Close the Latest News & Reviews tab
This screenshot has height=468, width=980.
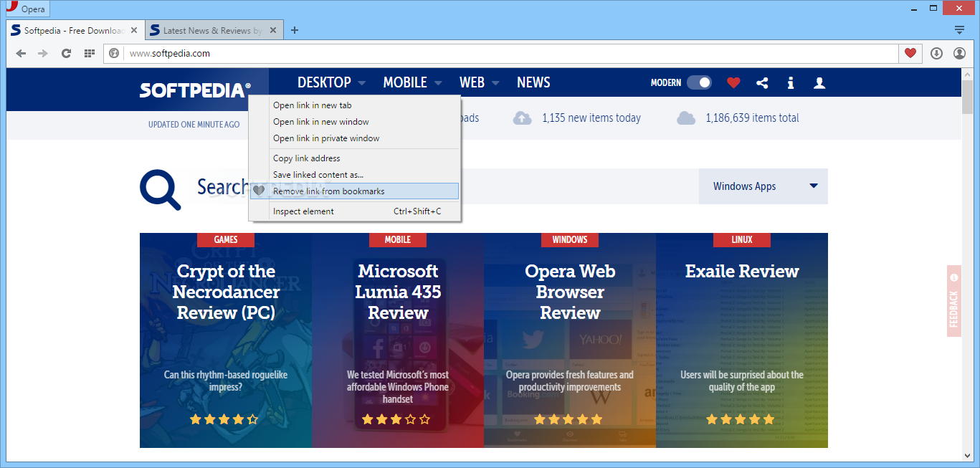[x=273, y=31]
